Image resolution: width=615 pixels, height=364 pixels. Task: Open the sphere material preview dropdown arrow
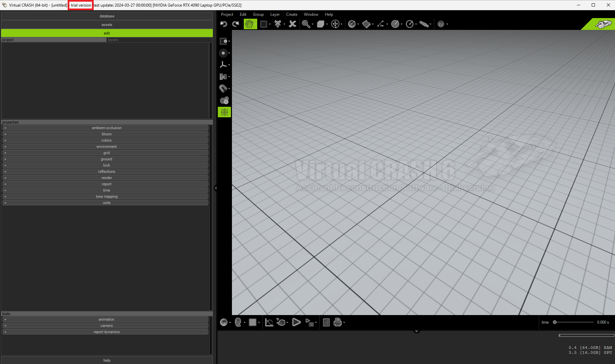tap(230, 323)
